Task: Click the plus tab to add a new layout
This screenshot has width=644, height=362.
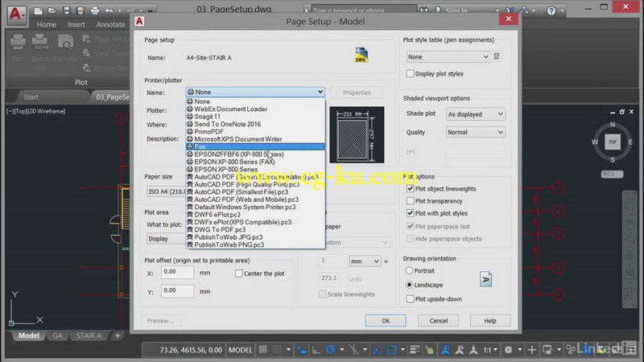Action: coord(118,335)
